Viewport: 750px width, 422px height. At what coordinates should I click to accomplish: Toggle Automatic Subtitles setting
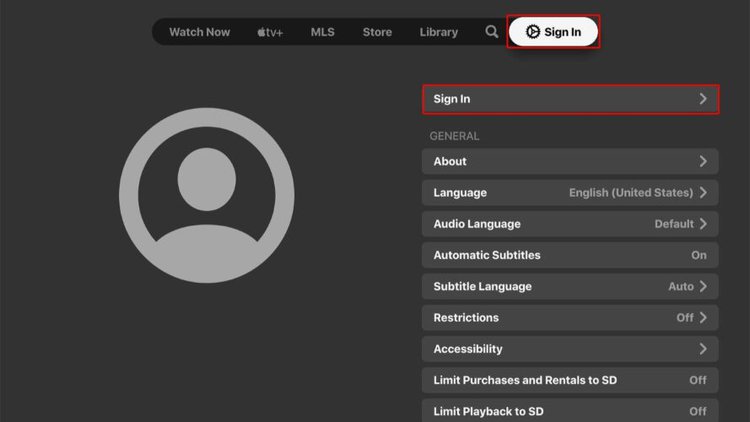[x=570, y=255]
